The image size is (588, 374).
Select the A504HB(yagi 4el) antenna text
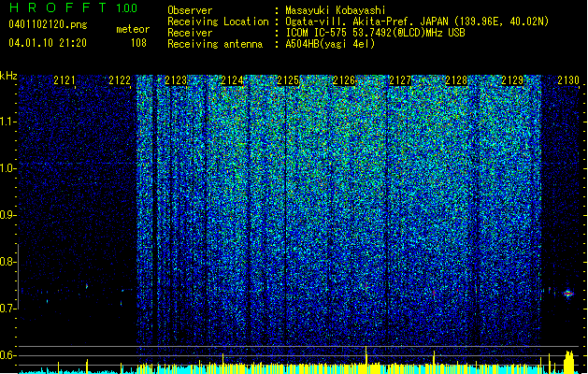330,44
